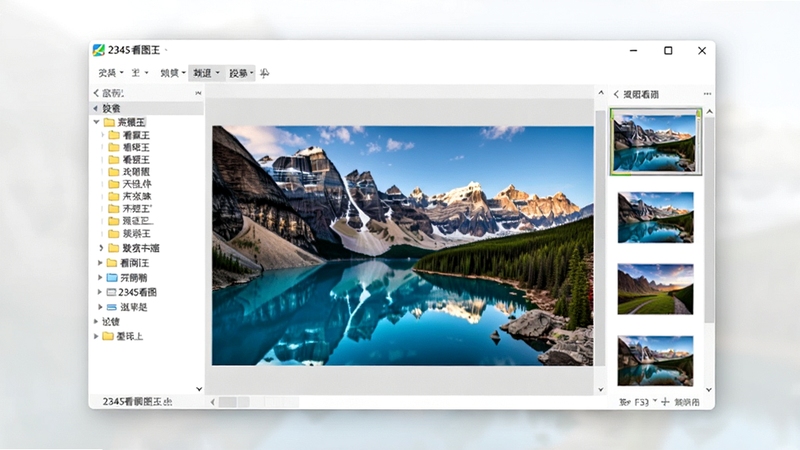Click the down arrow of center vertical scrollbar
The height and width of the screenshot is (450, 800).
pos(601,389)
